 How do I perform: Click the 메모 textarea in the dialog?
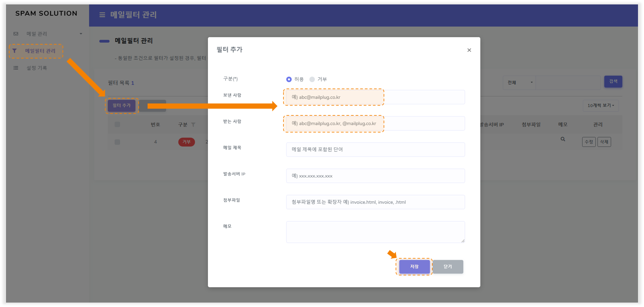click(375, 232)
